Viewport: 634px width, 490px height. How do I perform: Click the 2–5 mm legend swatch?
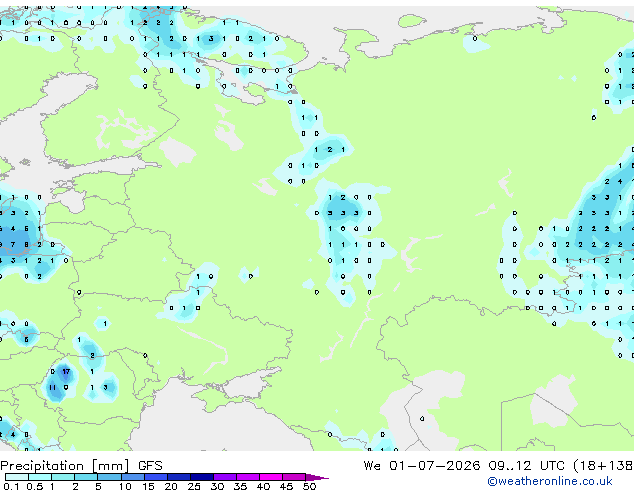(x=86, y=477)
